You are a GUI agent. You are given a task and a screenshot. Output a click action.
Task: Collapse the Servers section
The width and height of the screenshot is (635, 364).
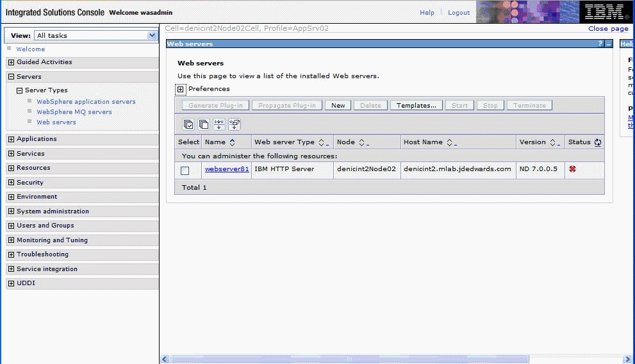(x=12, y=76)
